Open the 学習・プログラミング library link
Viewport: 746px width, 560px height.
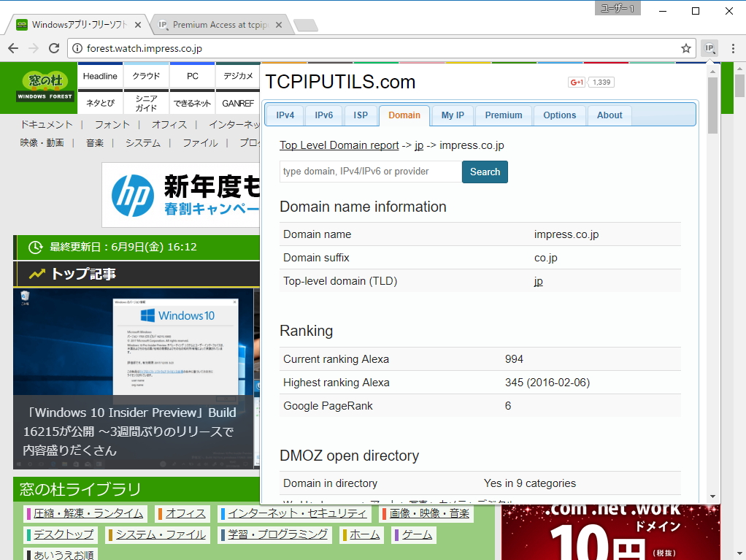pos(278,534)
